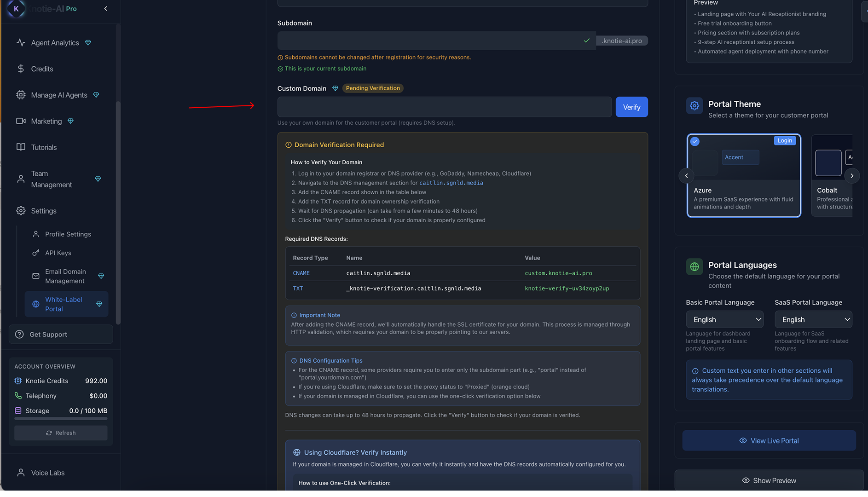
Task: Click the custom.knotie-ai.pro CNAME value
Action: coord(558,274)
